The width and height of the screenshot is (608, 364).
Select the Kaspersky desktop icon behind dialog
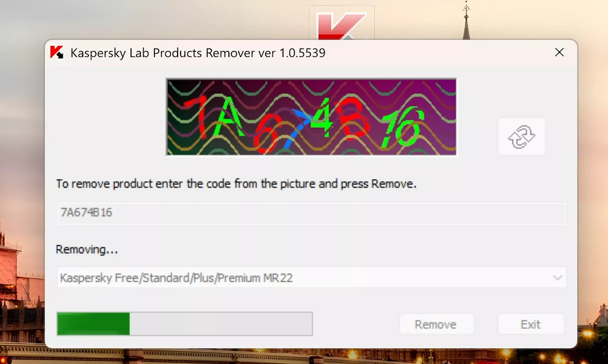pyautogui.click(x=342, y=23)
